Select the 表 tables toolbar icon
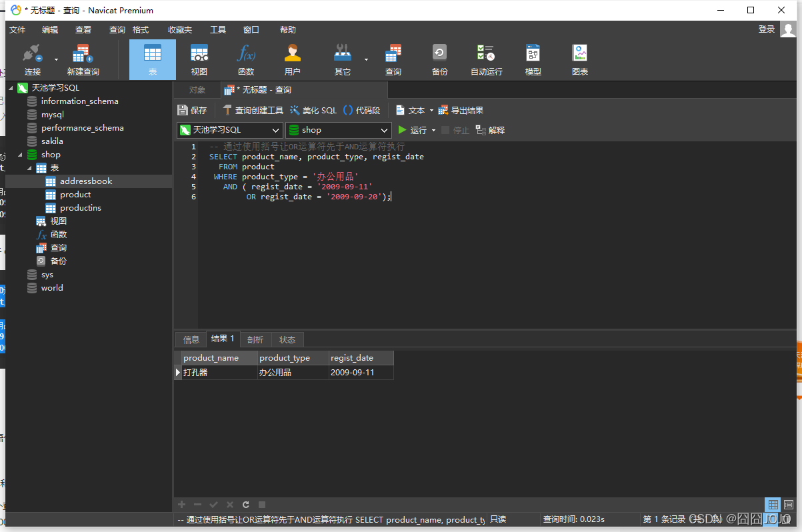This screenshot has height=532, width=802. (x=153, y=59)
